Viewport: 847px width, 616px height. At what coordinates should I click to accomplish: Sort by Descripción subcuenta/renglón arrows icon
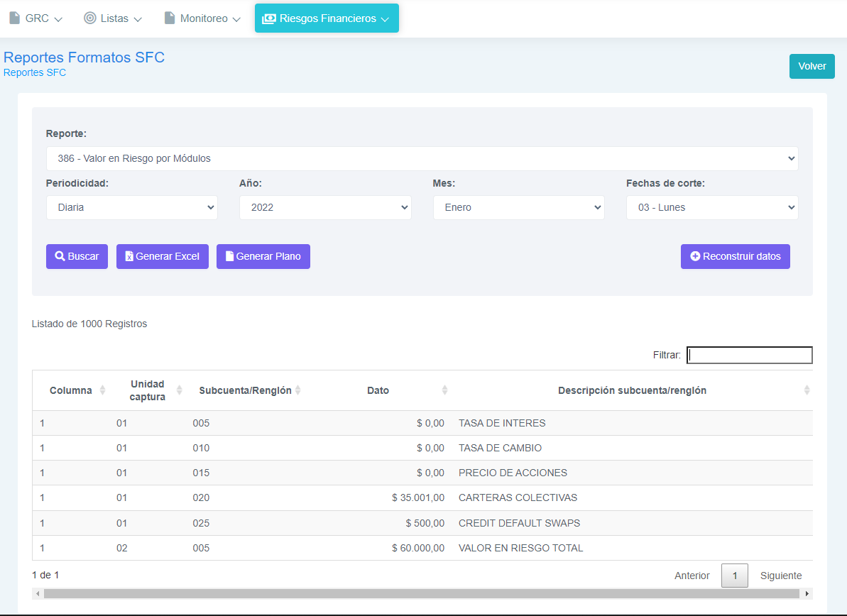[x=807, y=390]
